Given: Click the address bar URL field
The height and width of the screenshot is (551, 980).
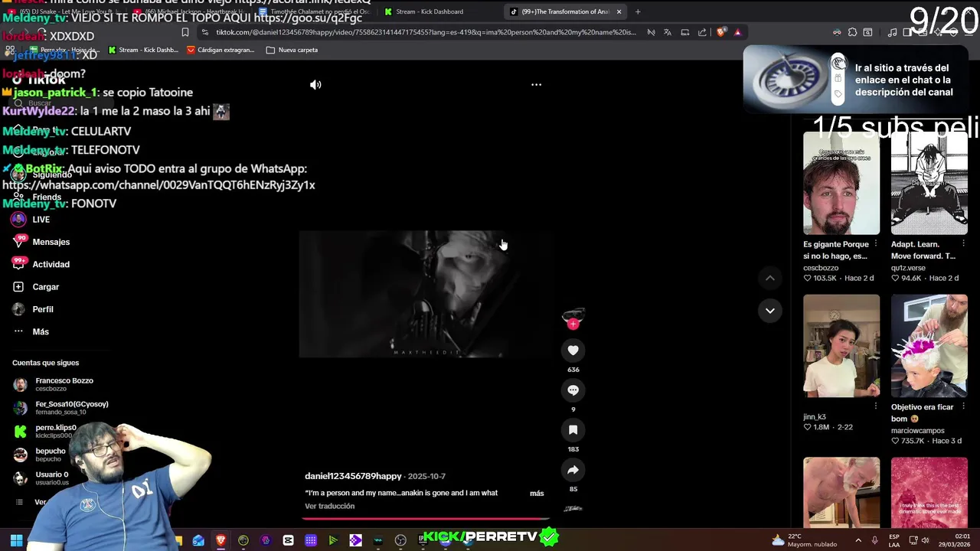Looking at the screenshot, I should 426,32.
